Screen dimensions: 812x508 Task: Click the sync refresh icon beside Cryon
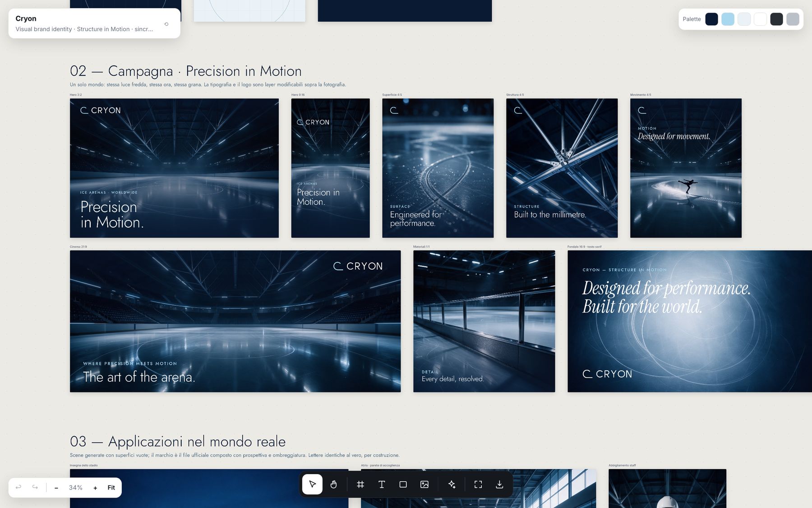166,24
